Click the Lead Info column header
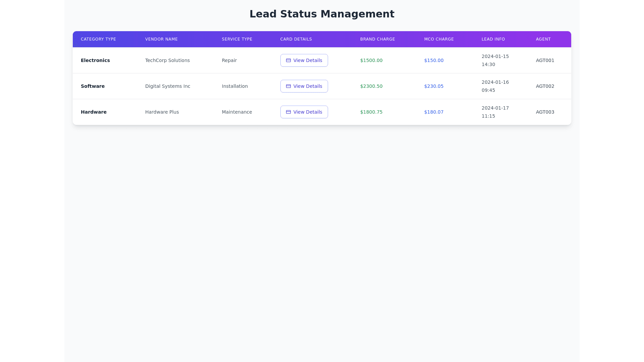 493,39
